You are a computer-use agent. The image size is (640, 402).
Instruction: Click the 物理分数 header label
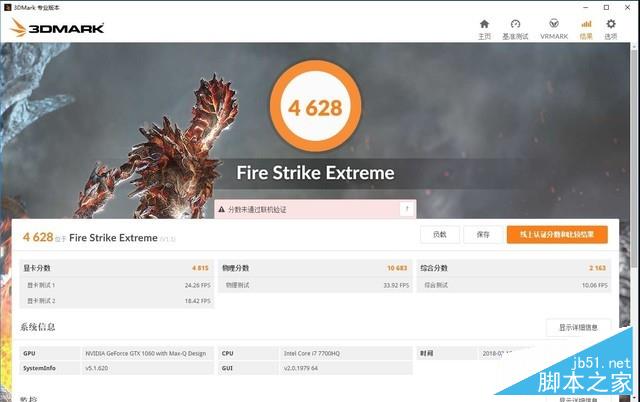(x=236, y=268)
